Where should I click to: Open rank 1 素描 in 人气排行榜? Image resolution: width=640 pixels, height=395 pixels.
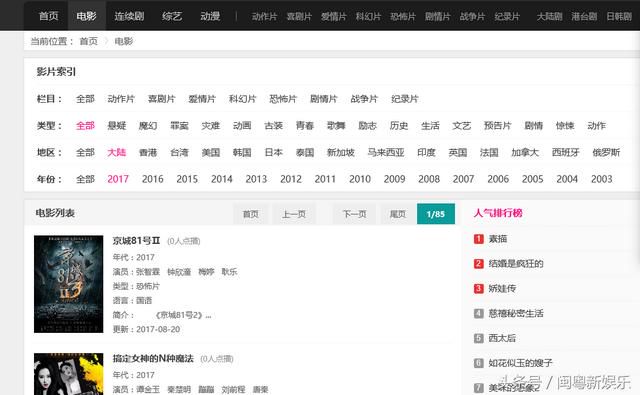point(498,239)
